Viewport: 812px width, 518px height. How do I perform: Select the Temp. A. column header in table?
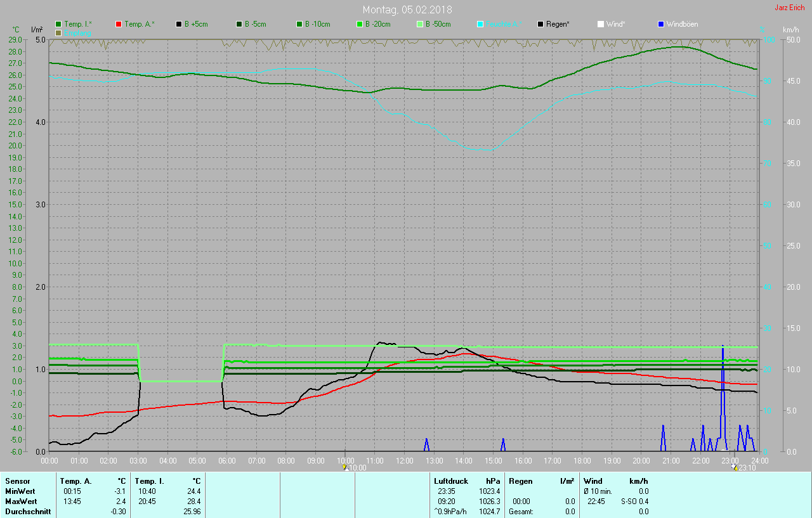click(x=75, y=481)
